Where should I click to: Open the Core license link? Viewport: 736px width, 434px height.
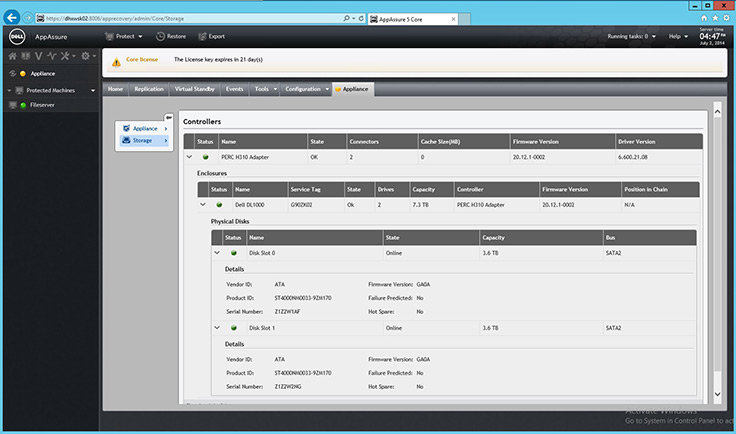[x=142, y=60]
